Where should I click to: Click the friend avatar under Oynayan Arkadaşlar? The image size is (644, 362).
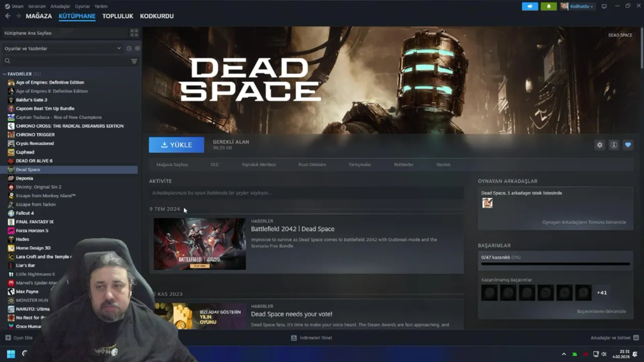point(488,203)
